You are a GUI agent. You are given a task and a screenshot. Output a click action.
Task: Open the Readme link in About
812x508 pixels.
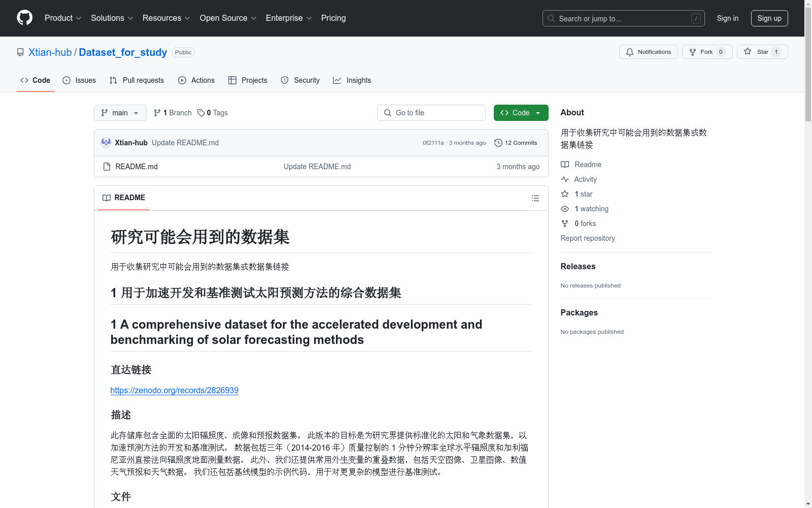point(581,165)
